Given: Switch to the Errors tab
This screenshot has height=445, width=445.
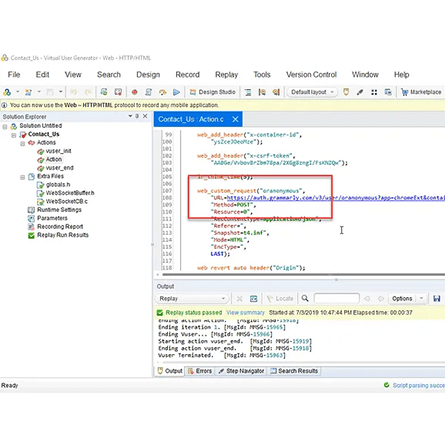Looking at the screenshot, I should (x=200, y=371).
